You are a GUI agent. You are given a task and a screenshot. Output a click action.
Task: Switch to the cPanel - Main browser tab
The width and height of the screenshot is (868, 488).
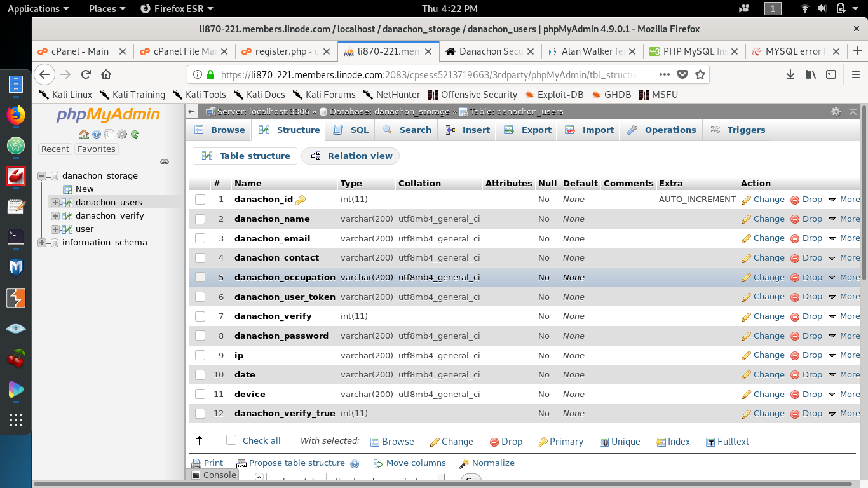81,51
